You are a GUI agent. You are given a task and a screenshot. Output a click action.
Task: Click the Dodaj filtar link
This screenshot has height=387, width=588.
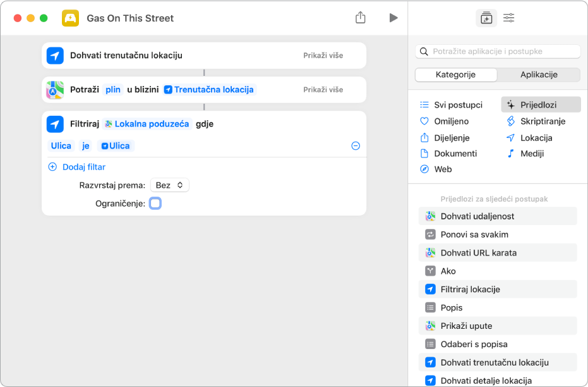84,167
